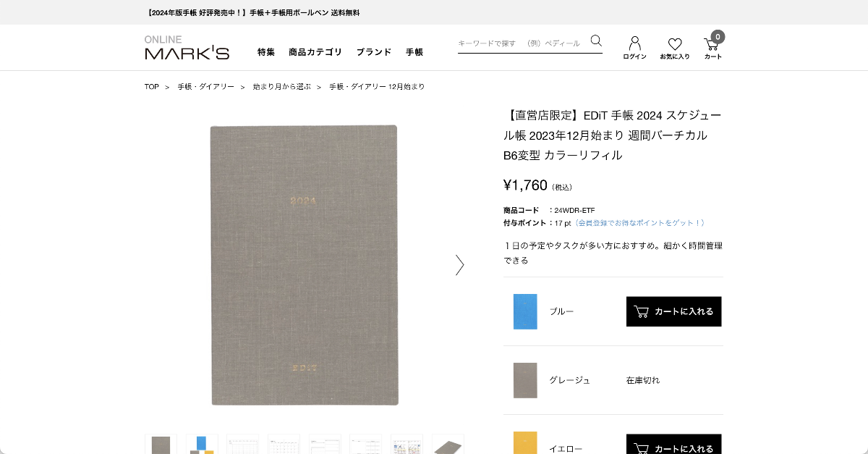868x454 pixels.
Task: Click the search magnifier icon
Action: [x=596, y=41]
